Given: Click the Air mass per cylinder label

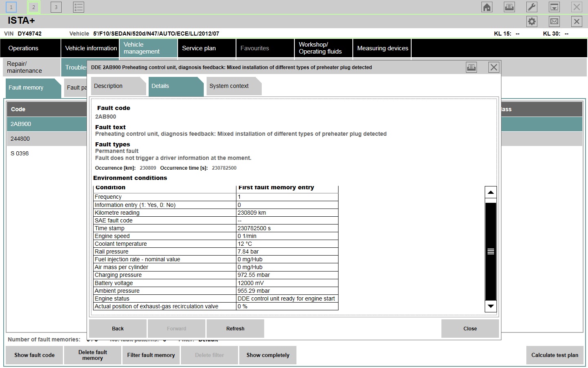Looking at the screenshot, I should [x=121, y=267].
